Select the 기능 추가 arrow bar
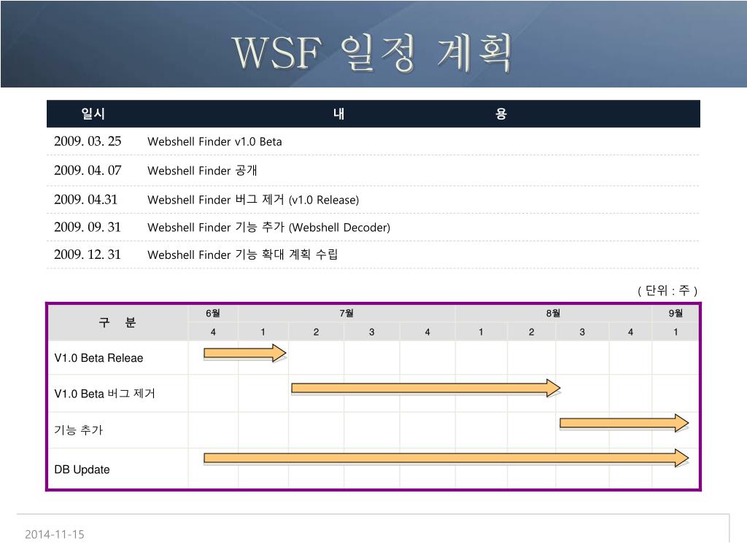Screen dimensions: 747x560 coord(624,423)
